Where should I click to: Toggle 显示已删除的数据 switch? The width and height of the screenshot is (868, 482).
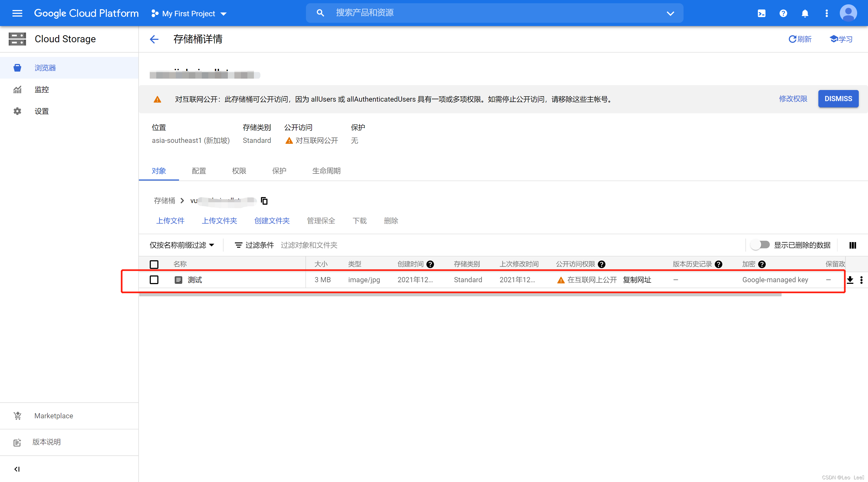tap(760, 245)
